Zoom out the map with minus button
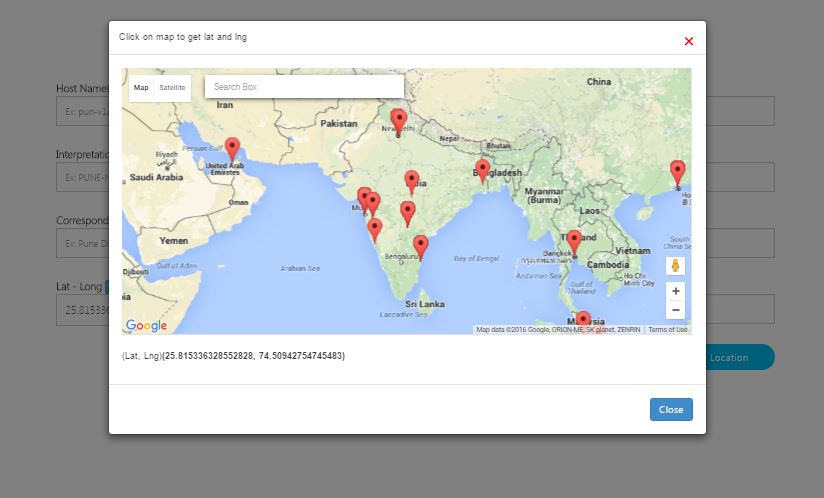This screenshot has height=498, width=824. (676, 310)
